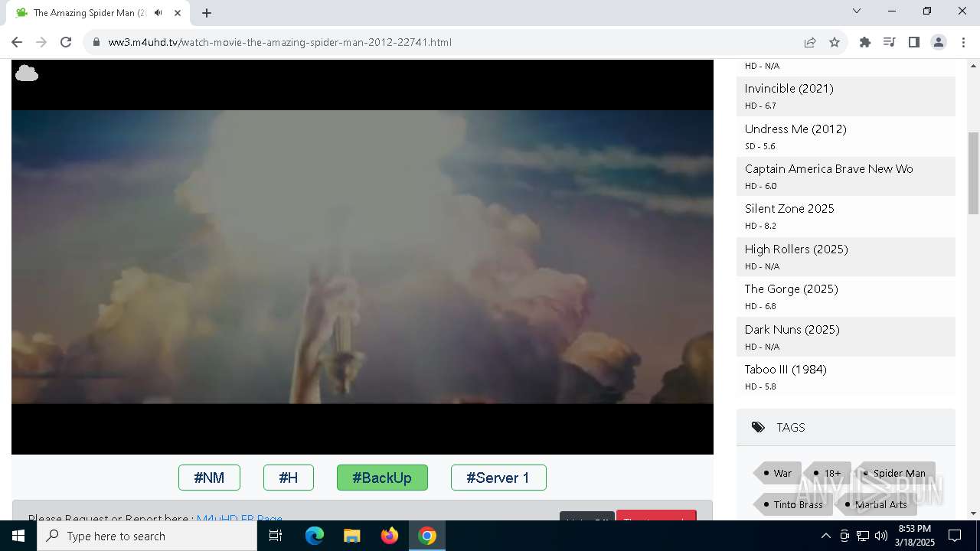Open the Chrome three-dot menu
The height and width of the screenshot is (551, 980).
[963, 42]
